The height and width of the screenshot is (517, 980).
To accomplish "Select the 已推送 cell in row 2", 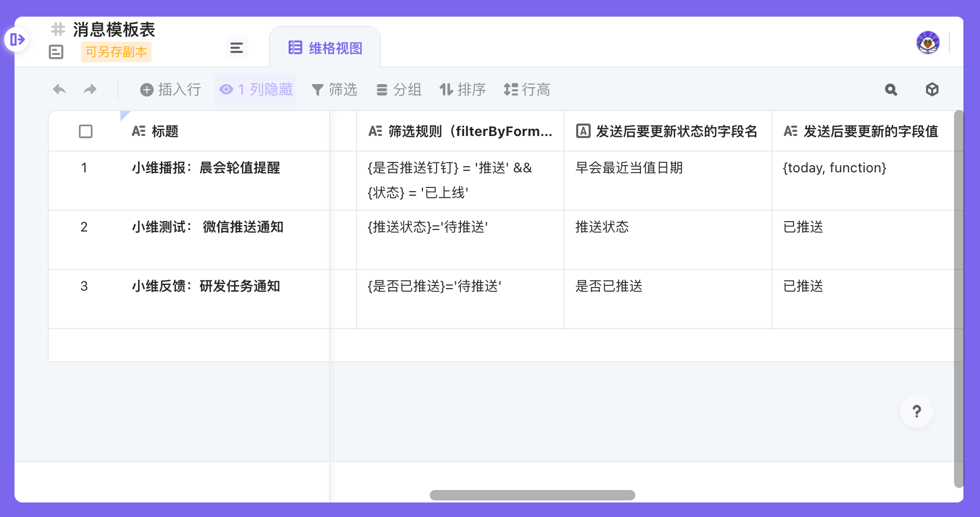I will pyautogui.click(x=863, y=240).
